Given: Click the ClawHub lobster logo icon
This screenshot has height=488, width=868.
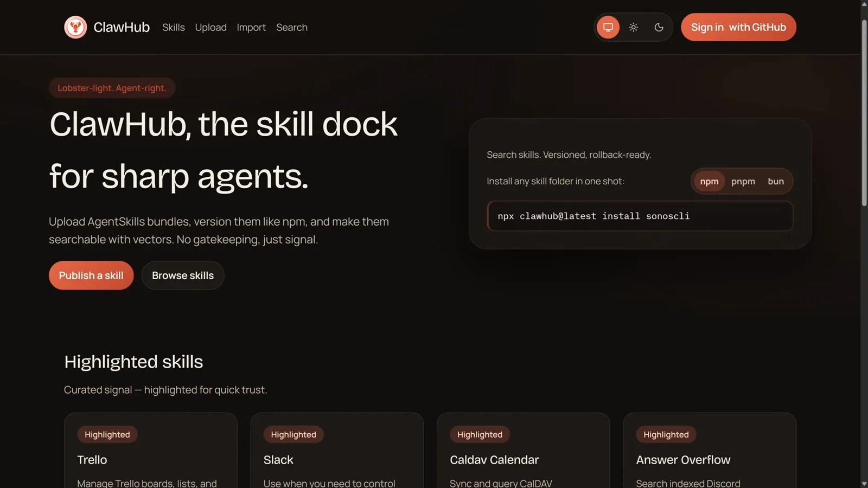Looking at the screenshot, I should coord(75,27).
